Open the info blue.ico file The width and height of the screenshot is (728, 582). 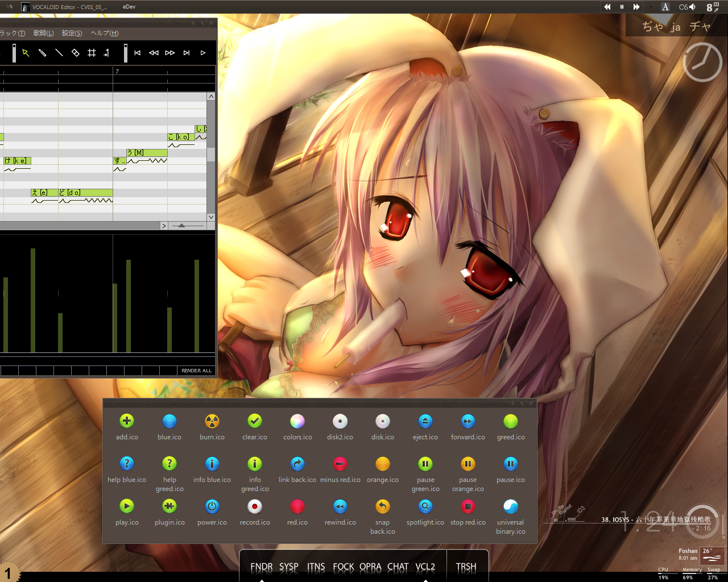point(212,470)
